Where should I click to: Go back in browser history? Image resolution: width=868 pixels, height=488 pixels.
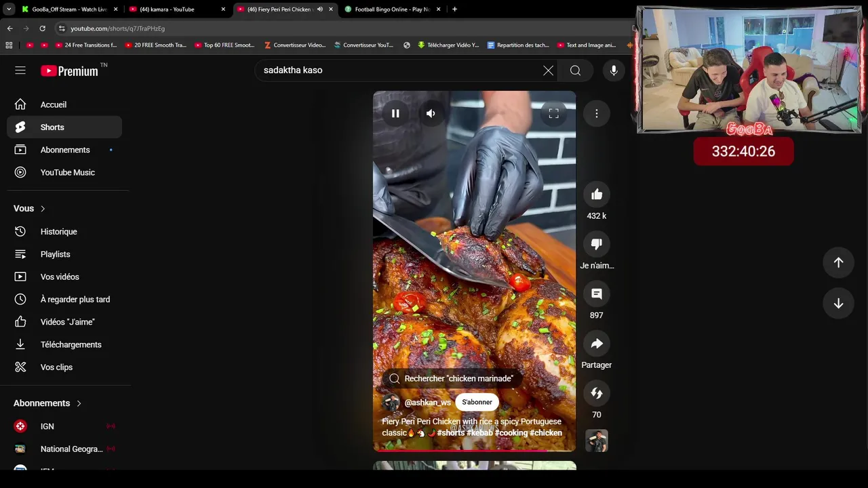click(x=9, y=28)
